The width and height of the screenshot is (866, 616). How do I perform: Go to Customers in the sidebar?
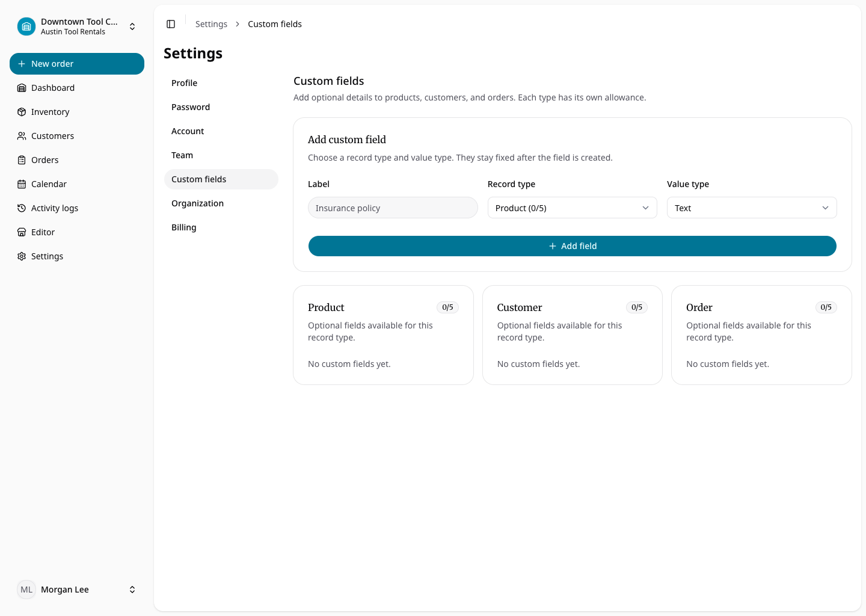pyautogui.click(x=77, y=136)
